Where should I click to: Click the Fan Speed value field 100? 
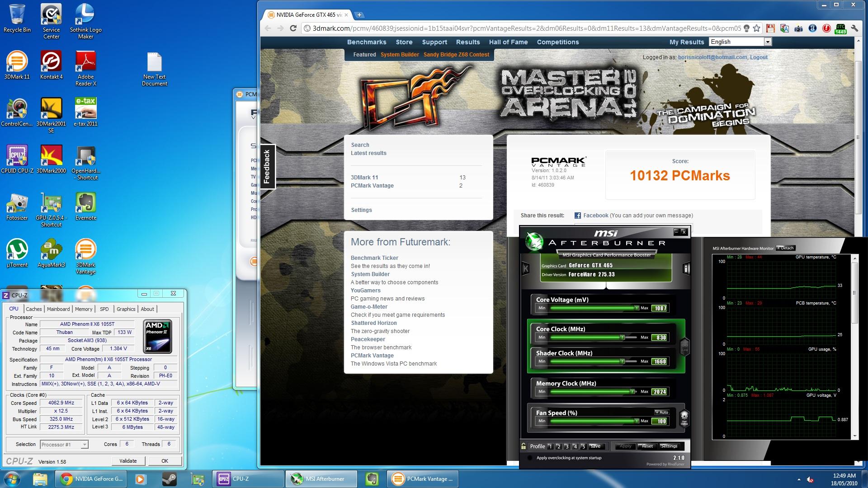coord(660,421)
